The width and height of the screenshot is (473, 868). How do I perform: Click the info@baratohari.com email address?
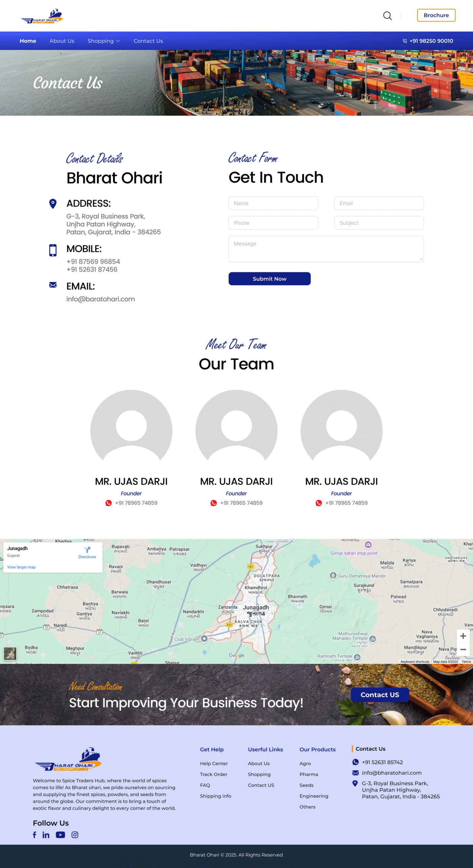(x=101, y=299)
